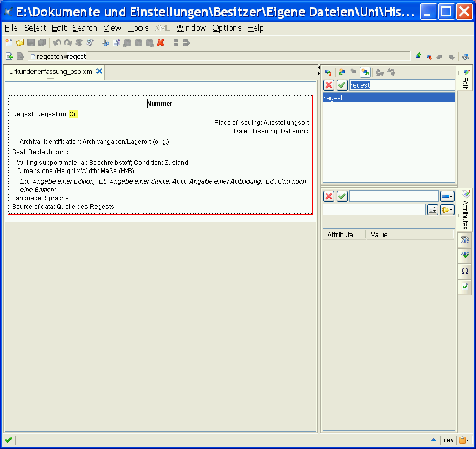Click the Join elements toolbar icon
This screenshot has width=476, height=449.
187,43
